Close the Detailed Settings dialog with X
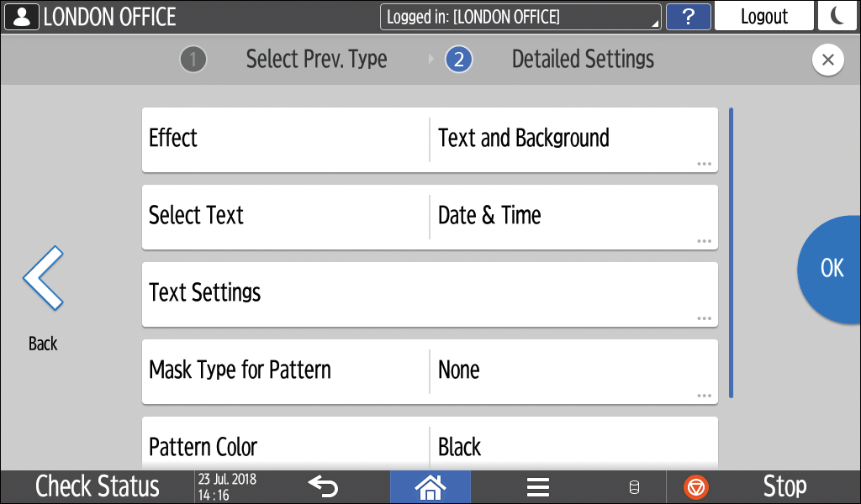 (827, 60)
